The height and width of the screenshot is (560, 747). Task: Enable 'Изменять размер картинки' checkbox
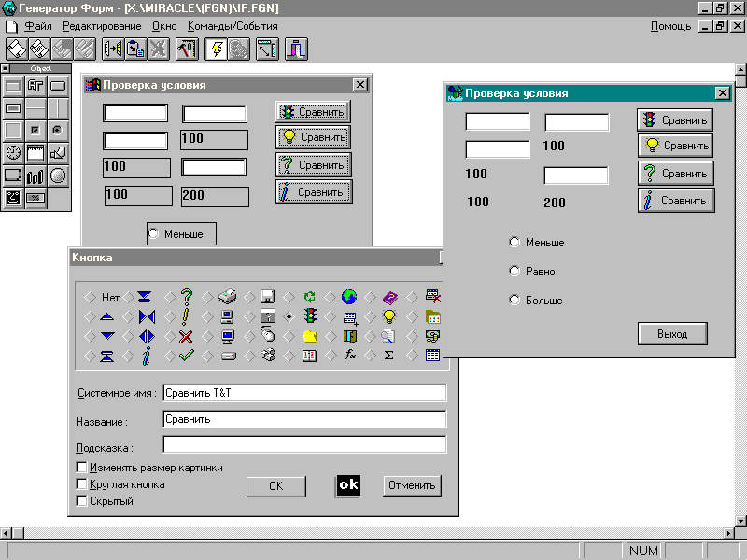pos(82,468)
